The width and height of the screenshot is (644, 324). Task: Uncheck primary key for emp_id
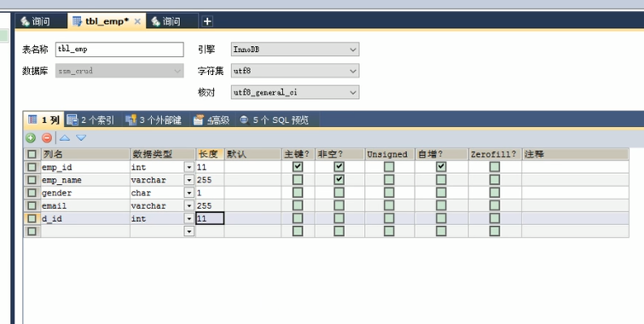click(x=298, y=167)
